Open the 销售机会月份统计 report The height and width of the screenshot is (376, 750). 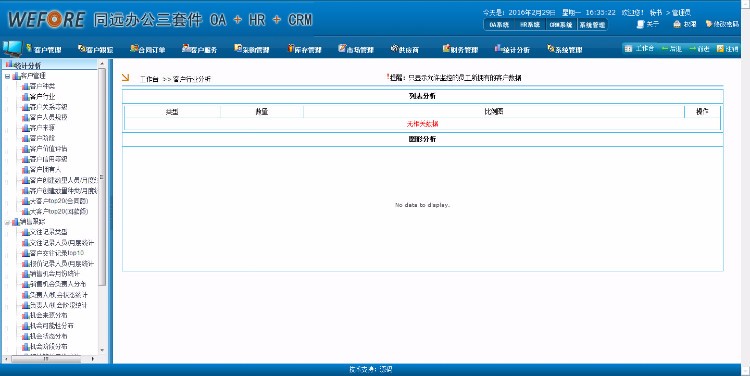click(x=54, y=274)
